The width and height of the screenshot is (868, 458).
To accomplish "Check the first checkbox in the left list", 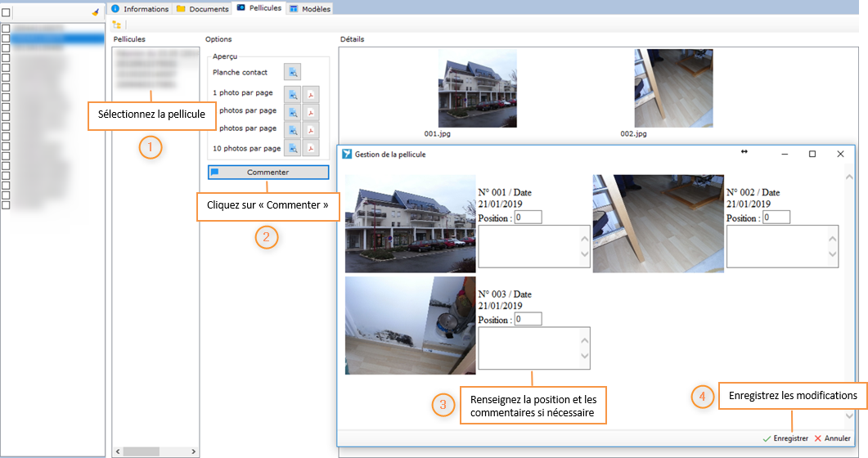I will point(6,29).
